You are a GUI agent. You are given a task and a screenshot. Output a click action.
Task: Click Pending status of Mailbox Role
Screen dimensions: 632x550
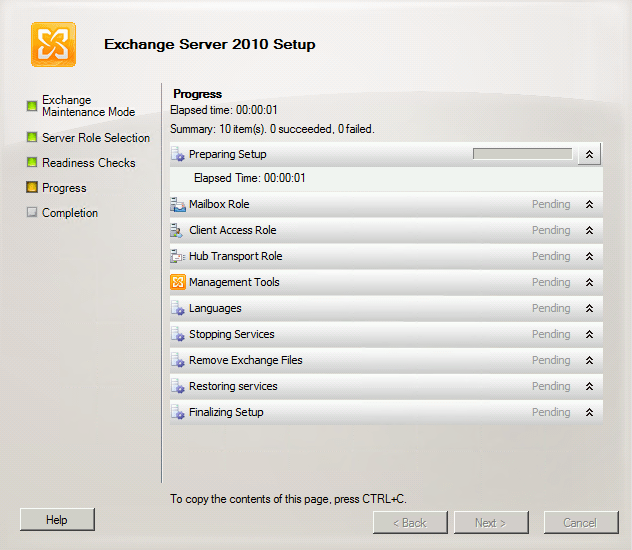tap(551, 204)
